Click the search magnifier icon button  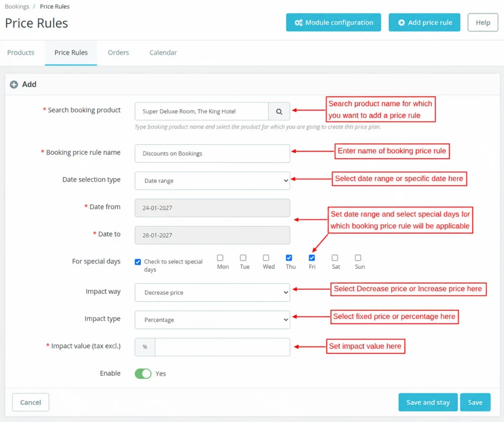pos(279,112)
